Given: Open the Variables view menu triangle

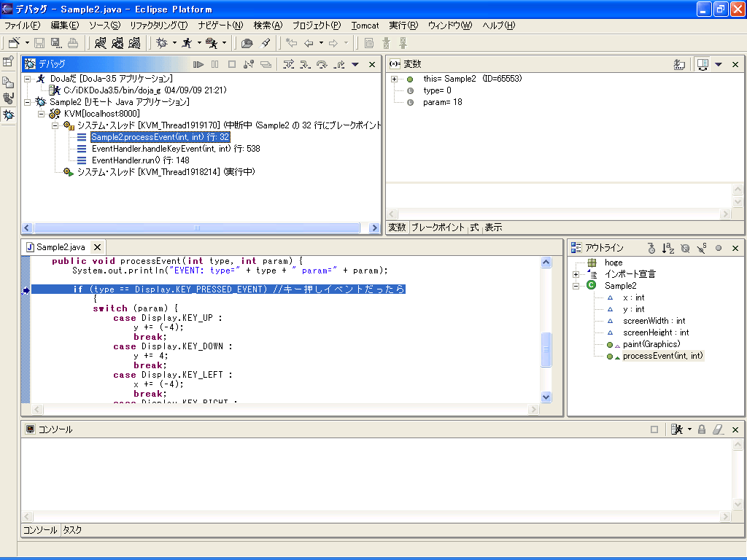Looking at the screenshot, I should tap(719, 64).
